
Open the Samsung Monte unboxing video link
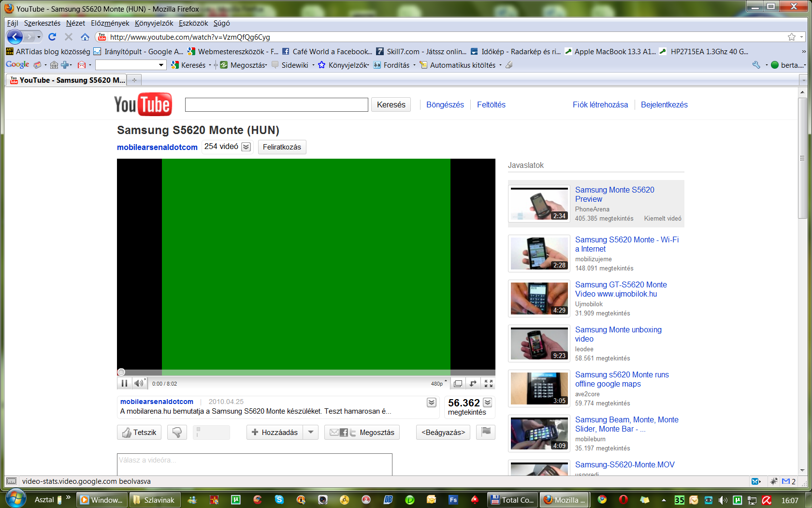coord(618,334)
